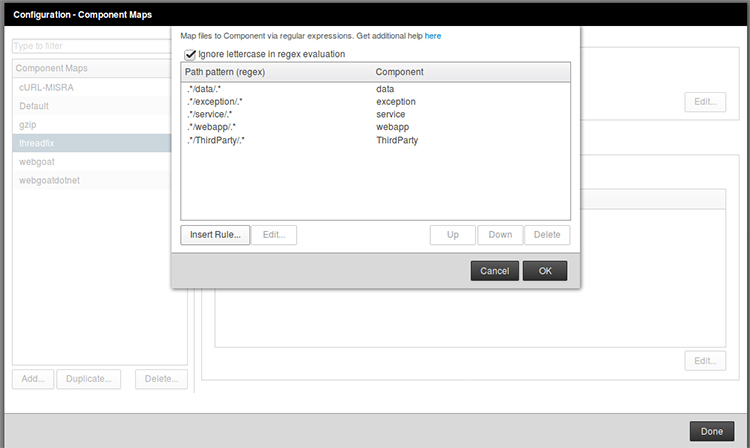The height and width of the screenshot is (448, 750).
Task: Click the Done button
Action: (x=712, y=431)
